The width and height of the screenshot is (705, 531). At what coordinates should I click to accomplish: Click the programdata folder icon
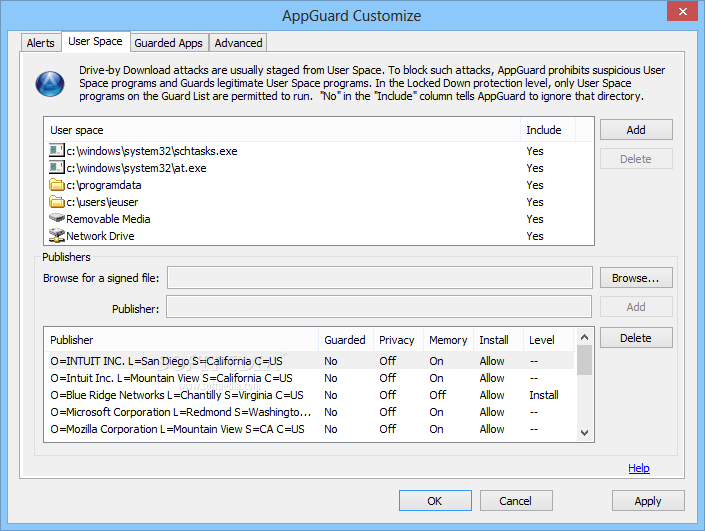[x=57, y=185]
